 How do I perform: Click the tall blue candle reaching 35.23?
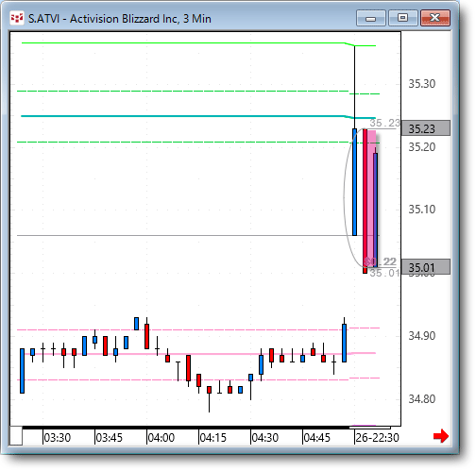[x=354, y=182]
